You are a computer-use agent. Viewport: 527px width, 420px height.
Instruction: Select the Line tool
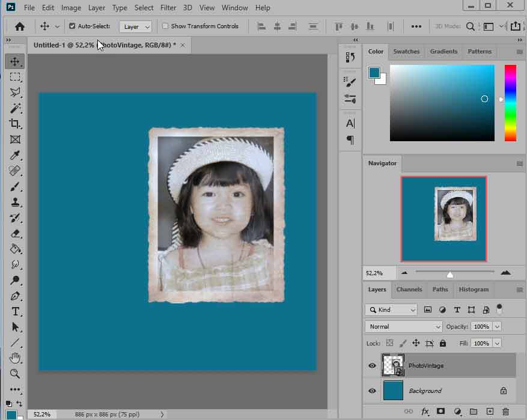[15, 342]
